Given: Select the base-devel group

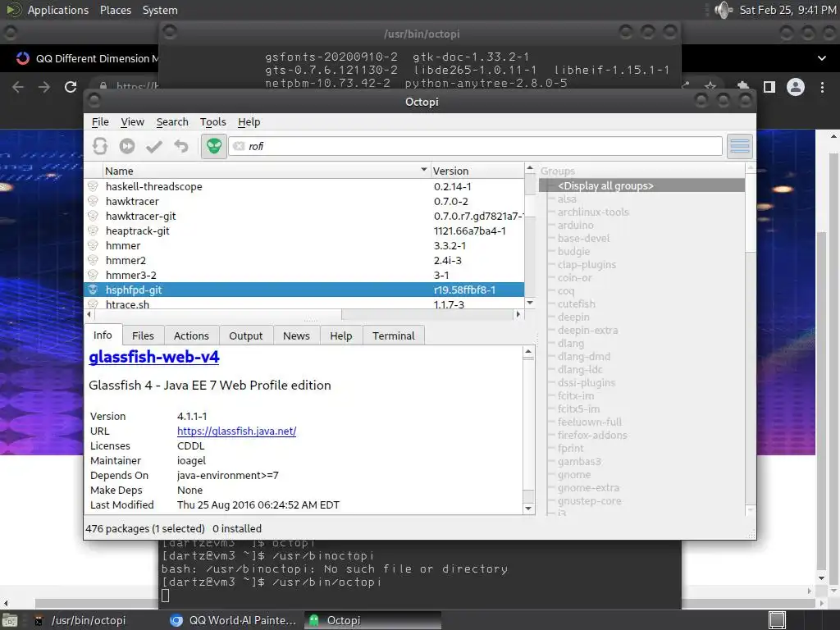Looking at the screenshot, I should point(583,239).
